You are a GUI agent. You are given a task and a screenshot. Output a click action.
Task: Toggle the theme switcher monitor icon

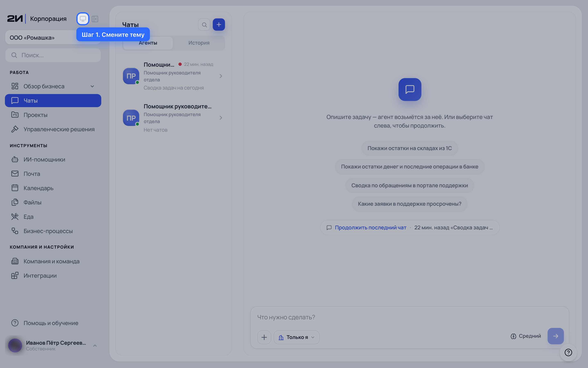click(83, 19)
